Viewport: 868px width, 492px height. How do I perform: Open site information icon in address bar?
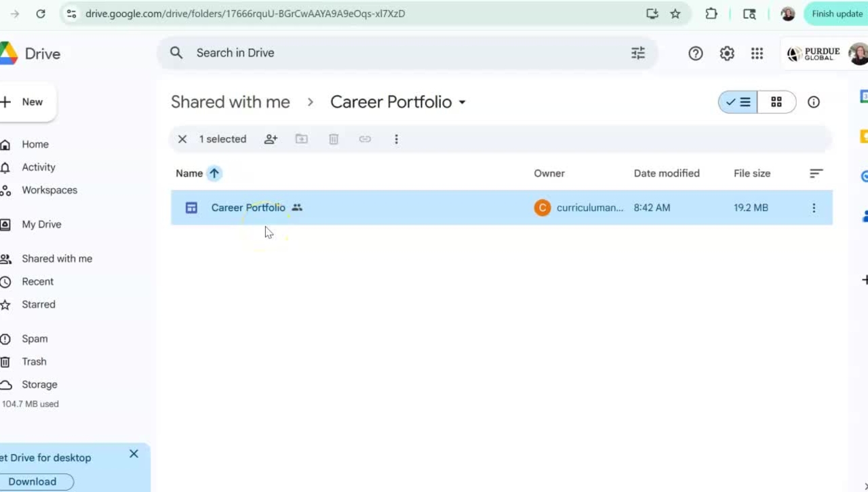pyautogui.click(x=71, y=14)
